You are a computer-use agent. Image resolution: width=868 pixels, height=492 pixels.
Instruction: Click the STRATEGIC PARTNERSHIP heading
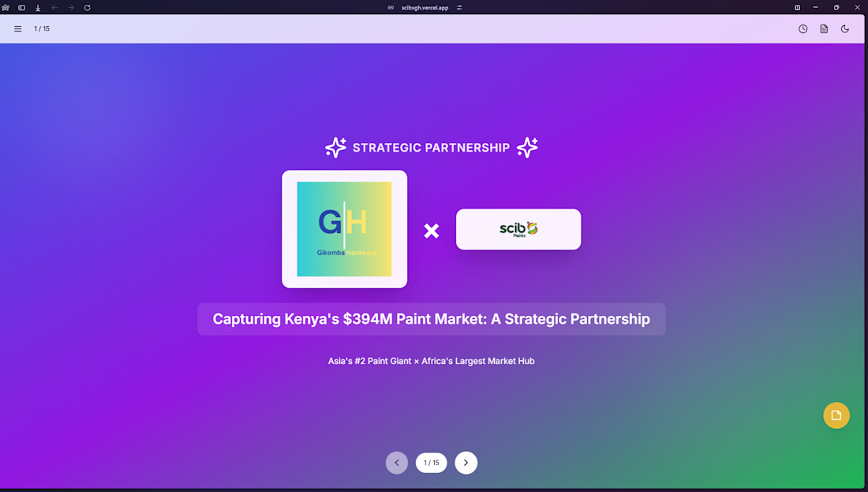pyautogui.click(x=431, y=148)
